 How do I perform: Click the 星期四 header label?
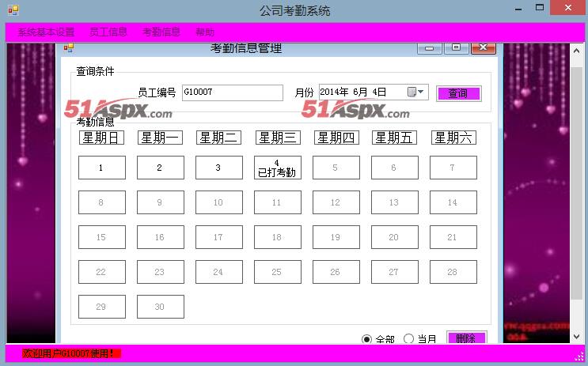(336, 138)
